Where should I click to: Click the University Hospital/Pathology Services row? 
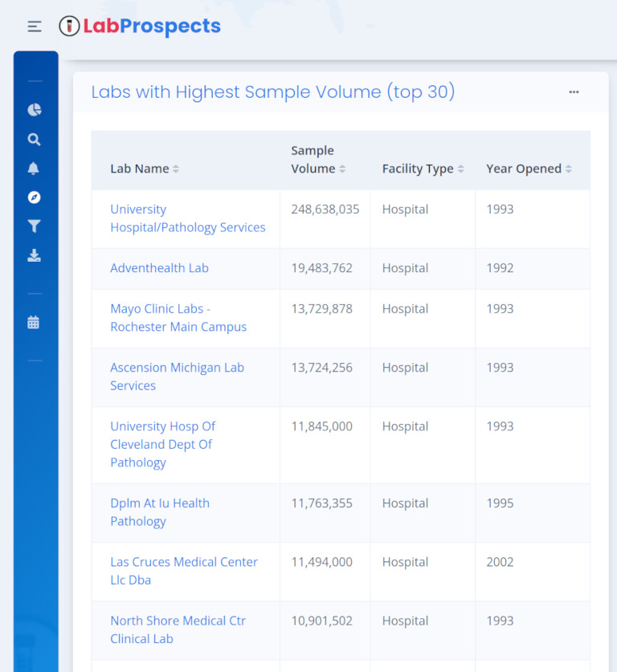click(x=187, y=218)
